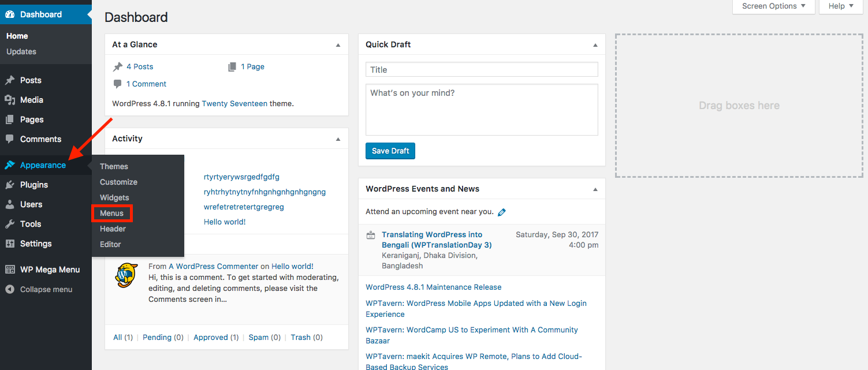The image size is (868, 370).
Task: Click the Media icon in sidebar
Action: click(10, 100)
